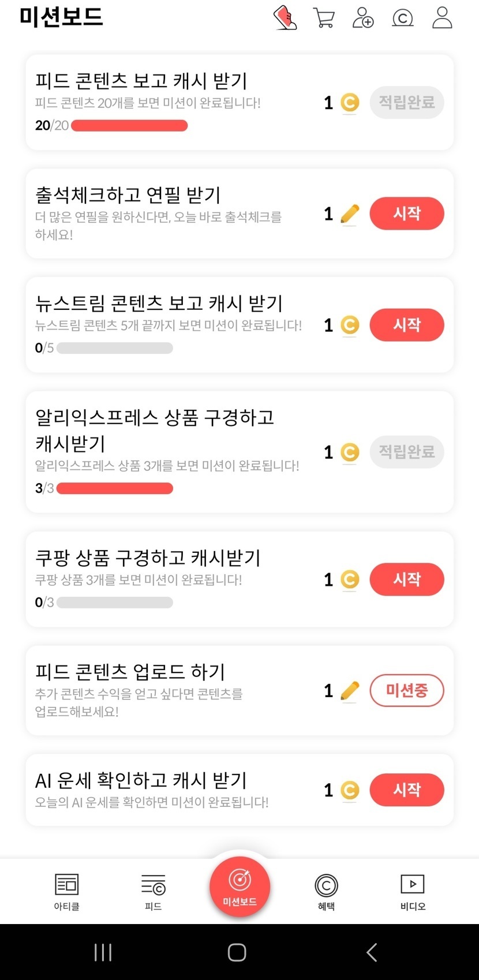Screen dimensions: 479x980
Task: Click the 알리익스프레스 3/3 progress bar
Action: 115,489
